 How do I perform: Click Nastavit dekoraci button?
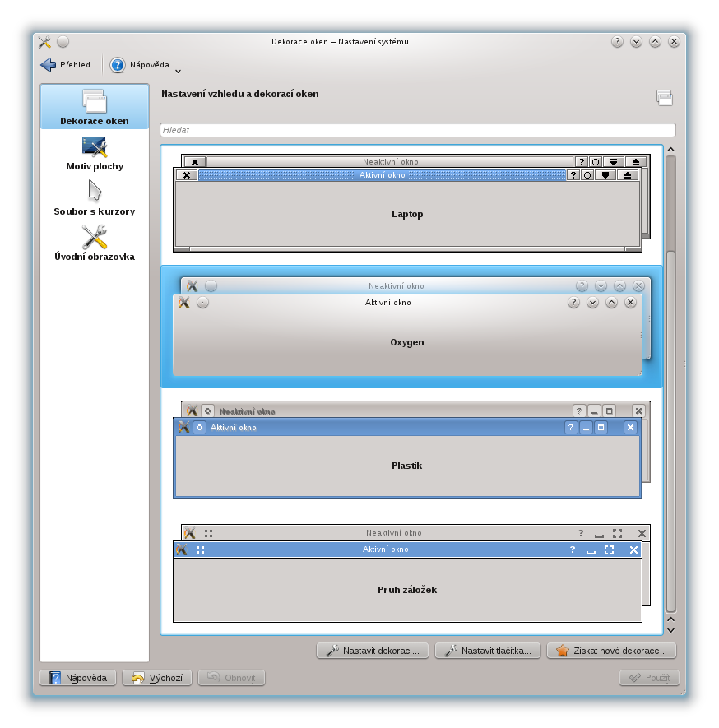click(373, 651)
